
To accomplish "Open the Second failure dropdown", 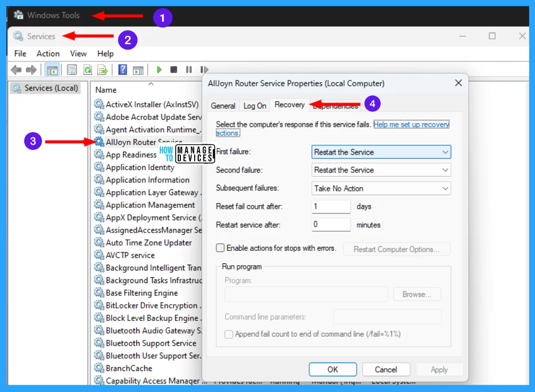I will click(x=381, y=170).
